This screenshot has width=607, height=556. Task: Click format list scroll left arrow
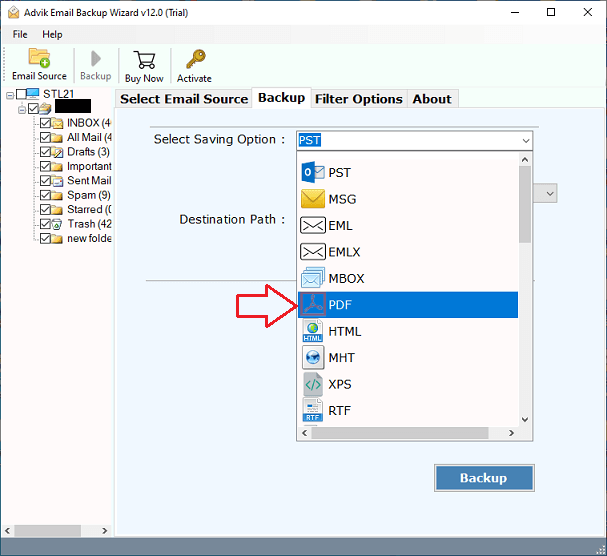click(305, 433)
